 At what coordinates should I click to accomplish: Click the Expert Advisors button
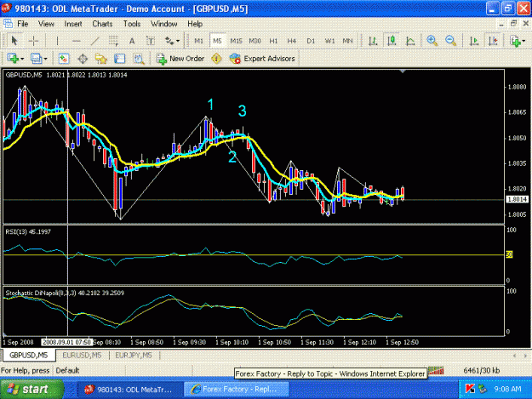point(262,59)
